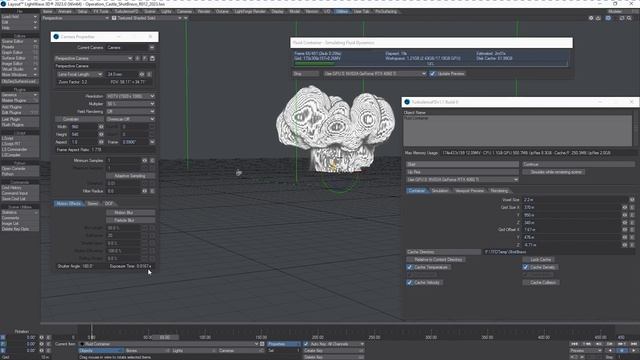Open envelope icon for camera Aspect
This screenshot has width=640, height=360.
point(101,142)
